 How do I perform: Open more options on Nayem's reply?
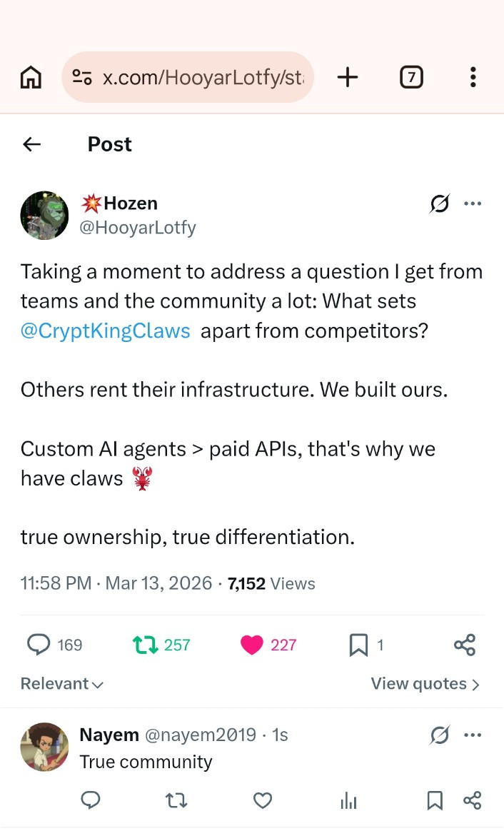point(473,735)
